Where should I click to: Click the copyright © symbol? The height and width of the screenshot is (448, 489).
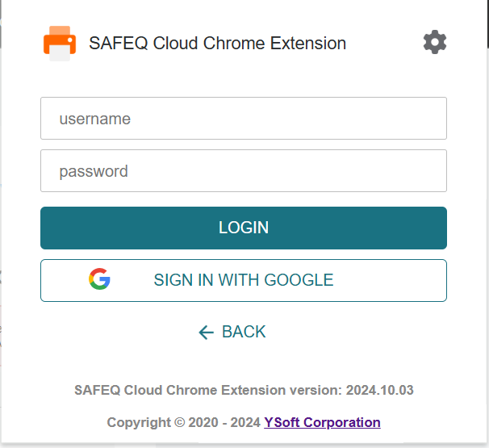tap(180, 422)
